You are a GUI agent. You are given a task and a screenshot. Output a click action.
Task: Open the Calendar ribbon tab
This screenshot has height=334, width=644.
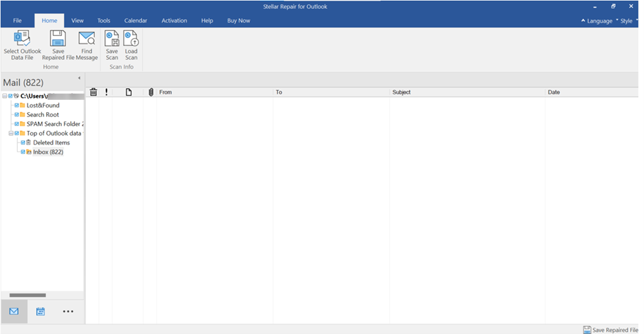point(136,21)
